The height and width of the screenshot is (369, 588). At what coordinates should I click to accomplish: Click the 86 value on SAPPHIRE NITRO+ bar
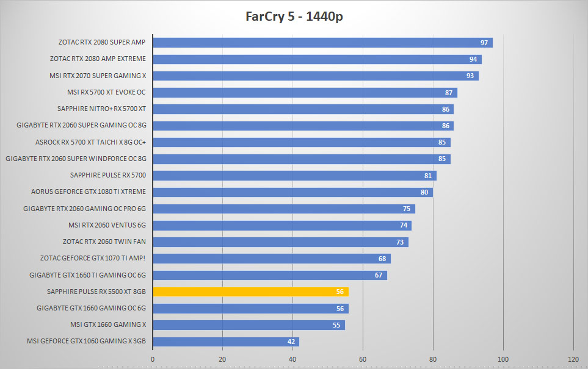(446, 109)
